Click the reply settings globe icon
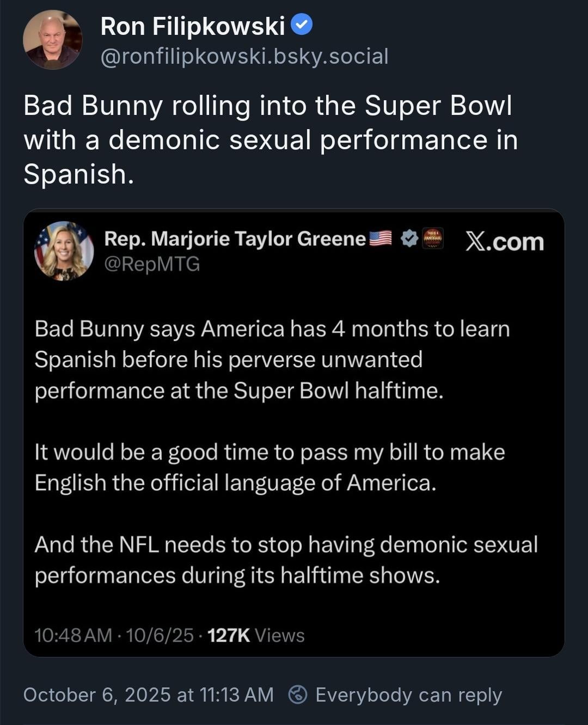Image resolution: width=588 pixels, height=725 pixels. 297,694
